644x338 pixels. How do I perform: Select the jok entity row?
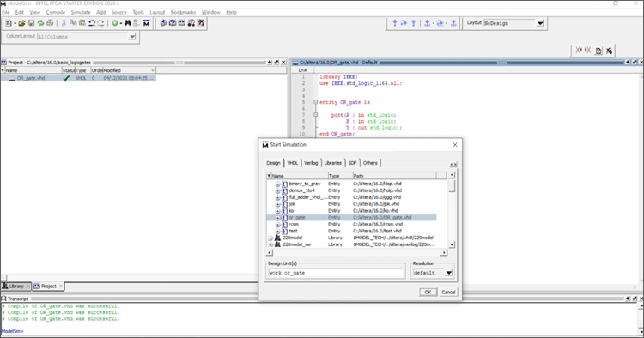[351, 204]
